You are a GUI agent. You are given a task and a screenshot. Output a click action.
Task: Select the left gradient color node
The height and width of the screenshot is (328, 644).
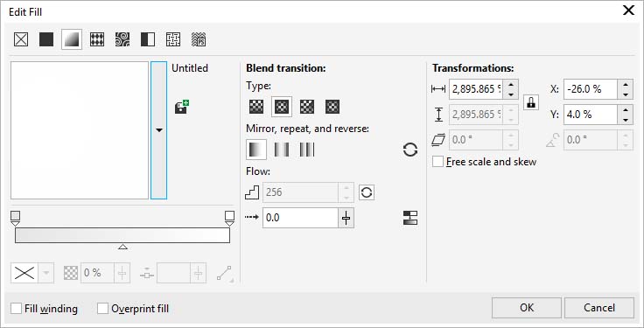pos(15,218)
